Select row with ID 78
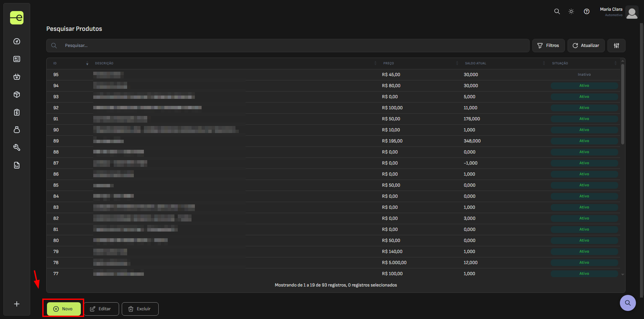The width and height of the screenshot is (644, 319). pos(333,263)
